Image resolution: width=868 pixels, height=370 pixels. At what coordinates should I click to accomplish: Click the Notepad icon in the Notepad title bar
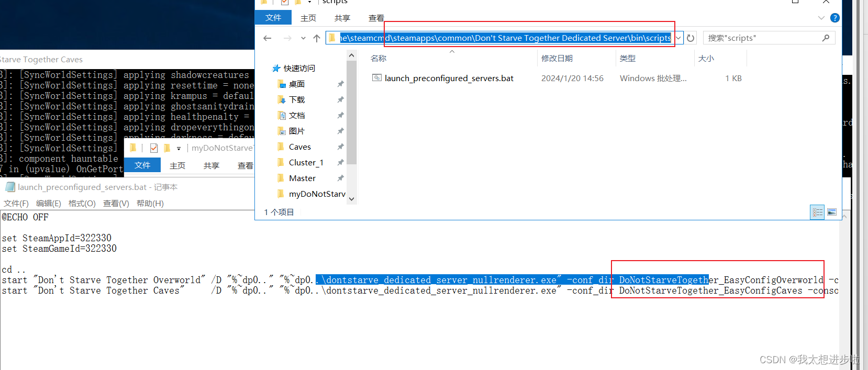[10, 187]
